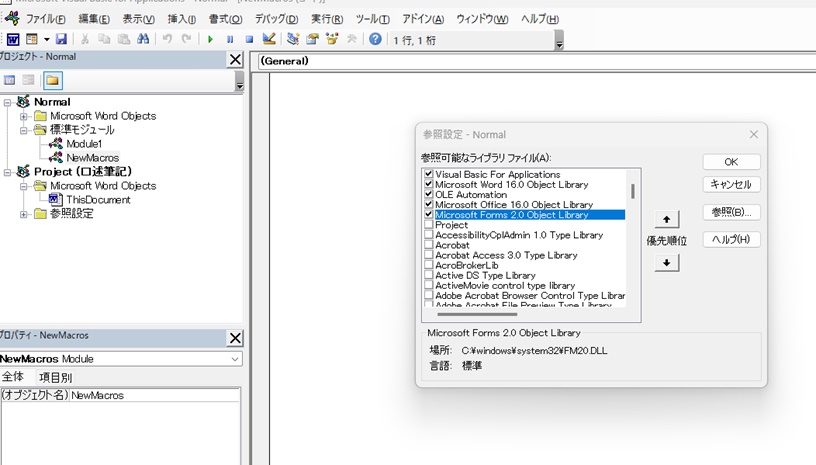The image size is (816, 465).
Task: Open the NewMacros Module object dropdown
Action: [x=235, y=359]
